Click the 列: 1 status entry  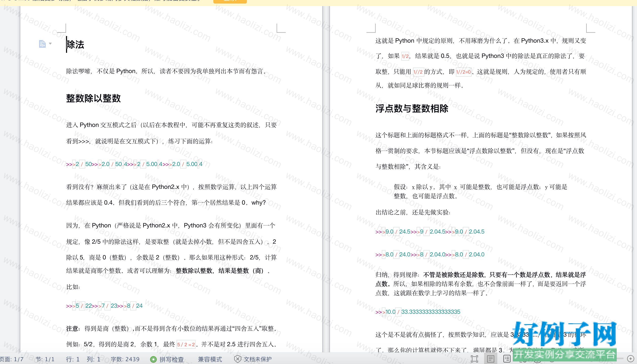[93, 359]
